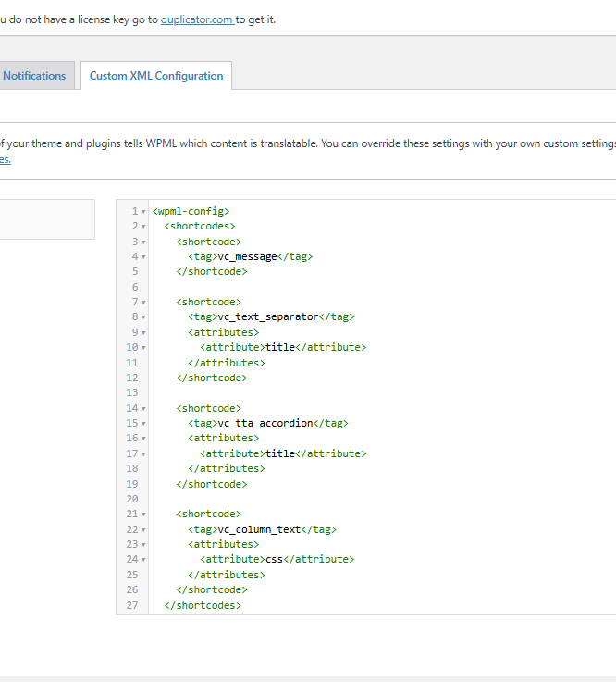This screenshot has width=616, height=682.
Task: Fold the css attribute on line 24
Action: (x=143, y=560)
